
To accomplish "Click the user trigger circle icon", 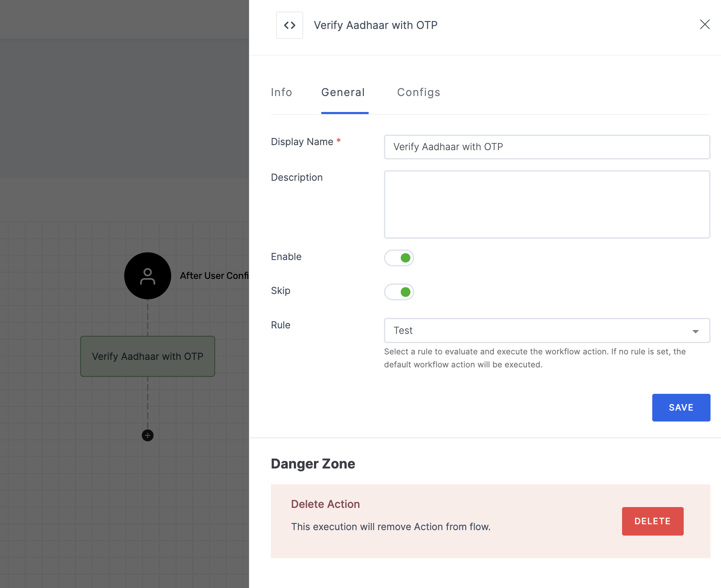I will [148, 276].
